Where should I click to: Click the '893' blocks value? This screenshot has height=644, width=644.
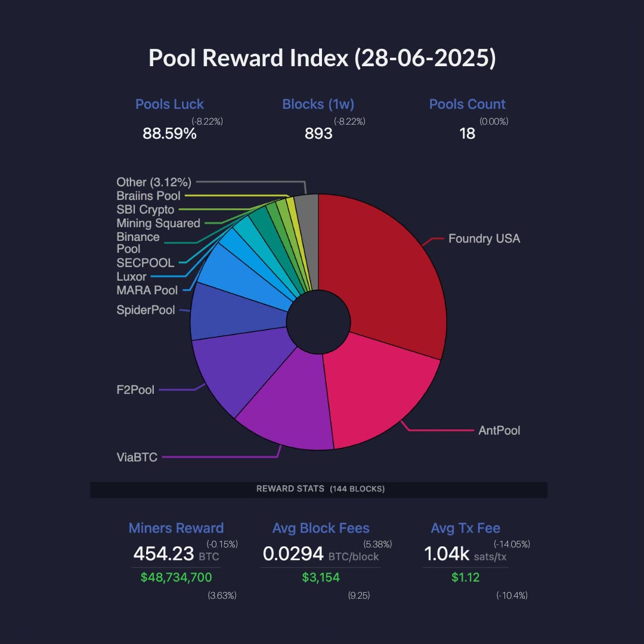tap(318, 134)
